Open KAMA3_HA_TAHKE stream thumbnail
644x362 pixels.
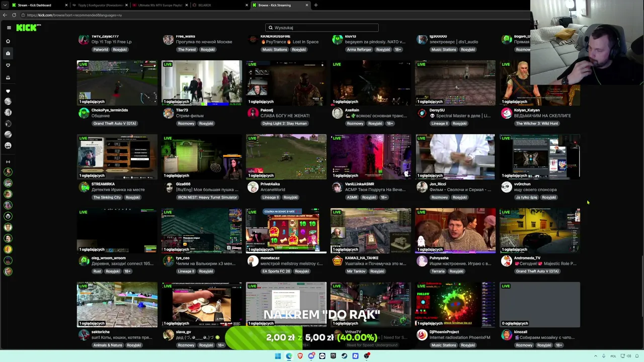(371, 230)
